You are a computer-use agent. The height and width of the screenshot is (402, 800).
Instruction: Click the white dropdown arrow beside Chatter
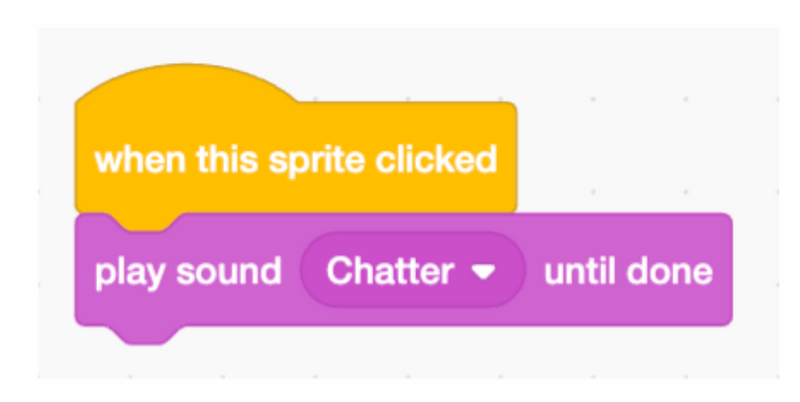tap(487, 272)
